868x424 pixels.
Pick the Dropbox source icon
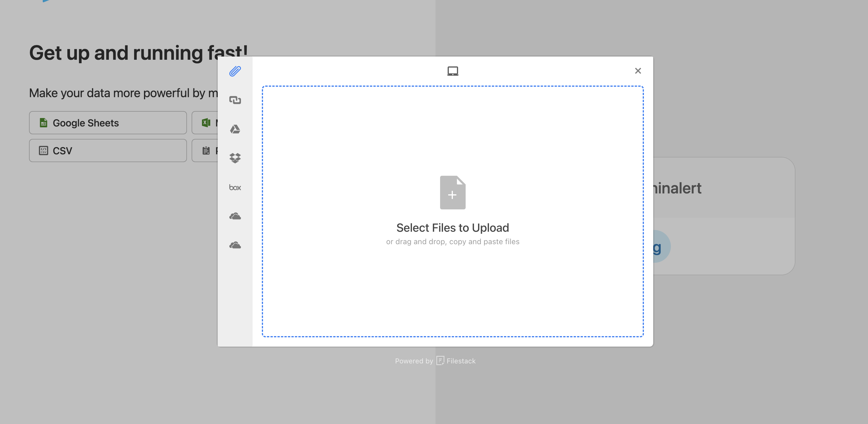point(235,158)
